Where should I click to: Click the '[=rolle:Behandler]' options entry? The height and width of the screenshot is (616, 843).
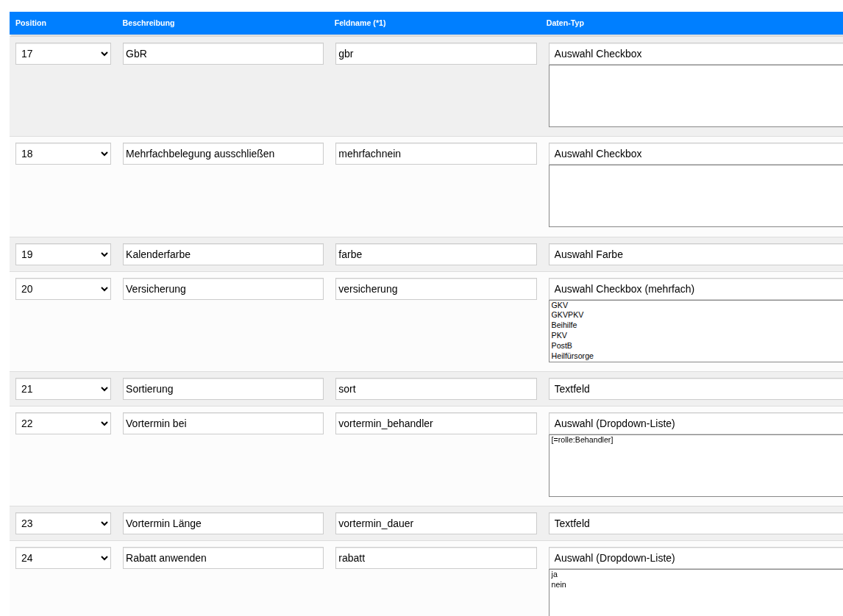pyautogui.click(x=582, y=440)
